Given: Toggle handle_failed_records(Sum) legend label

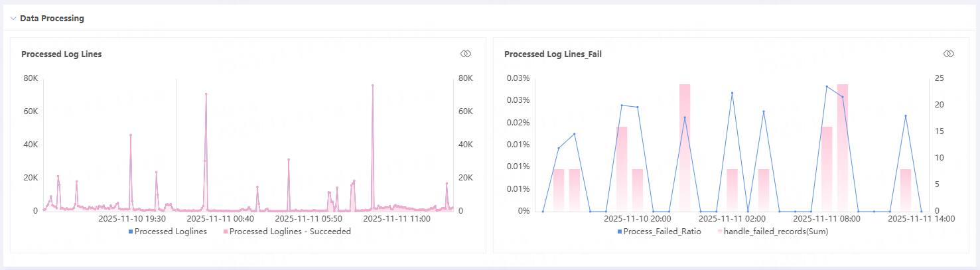Looking at the screenshot, I should pyautogui.click(x=776, y=232).
